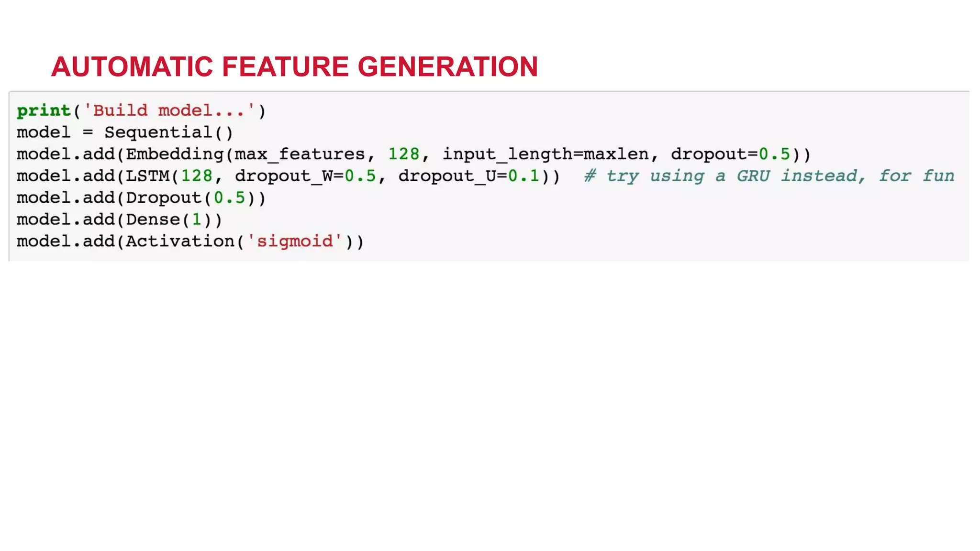Click the model = Sequential() line
Screen dimensions: 980x551
[x=125, y=132]
